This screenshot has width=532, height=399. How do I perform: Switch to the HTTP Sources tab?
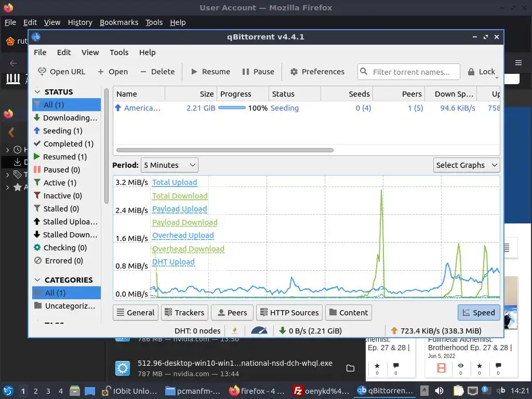click(x=289, y=312)
